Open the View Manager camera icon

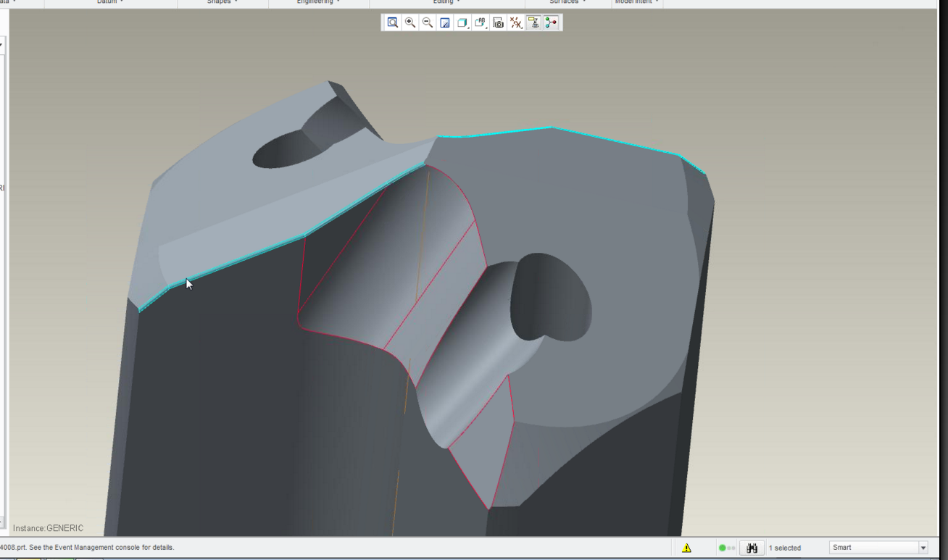point(498,22)
